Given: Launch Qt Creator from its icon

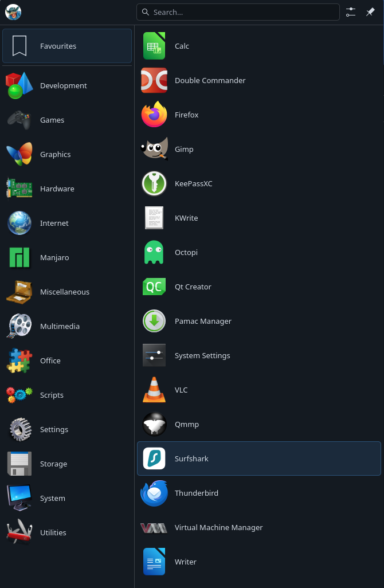Looking at the screenshot, I should pyautogui.click(x=154, y=287).
